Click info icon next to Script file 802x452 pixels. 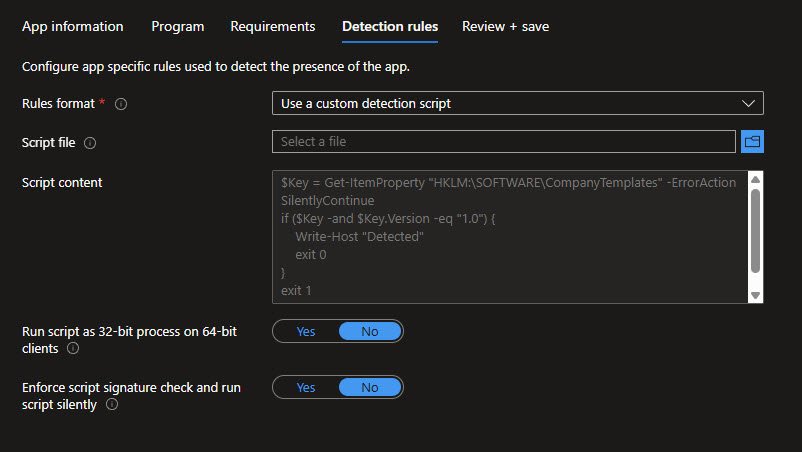click(x=90, y=143)
